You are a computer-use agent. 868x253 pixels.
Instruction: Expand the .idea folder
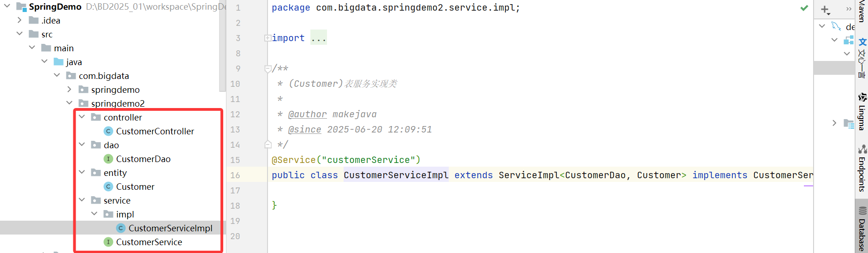(19, 20)
